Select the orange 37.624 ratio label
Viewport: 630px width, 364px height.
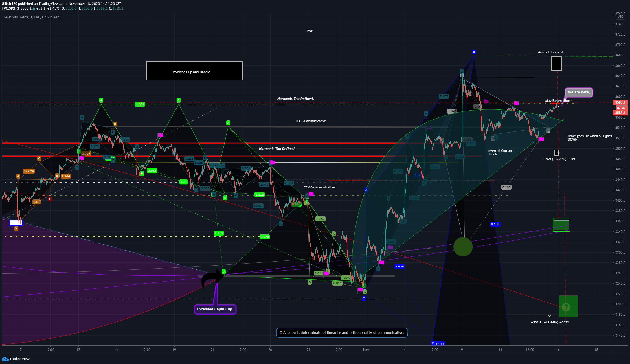29,171
